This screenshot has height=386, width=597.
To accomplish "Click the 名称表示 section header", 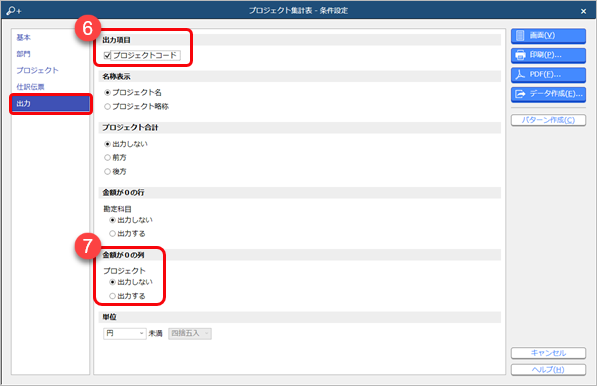I will click(117, 77).
